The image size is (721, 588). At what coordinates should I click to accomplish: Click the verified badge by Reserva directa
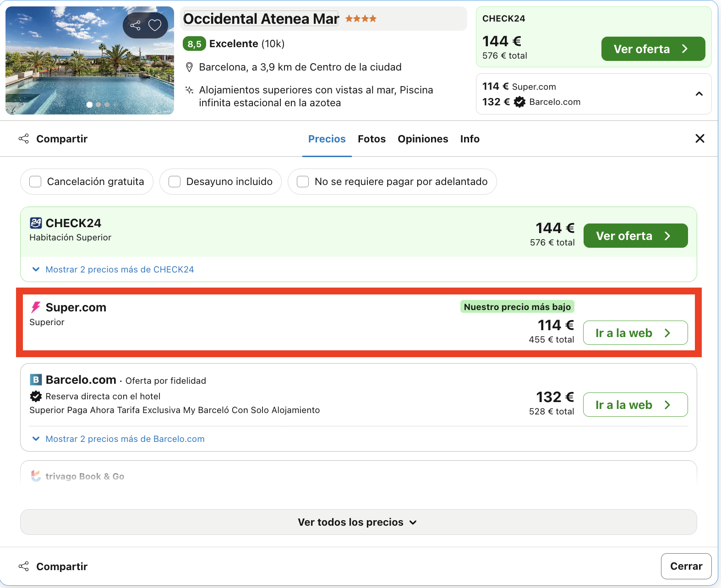[36, 396]
